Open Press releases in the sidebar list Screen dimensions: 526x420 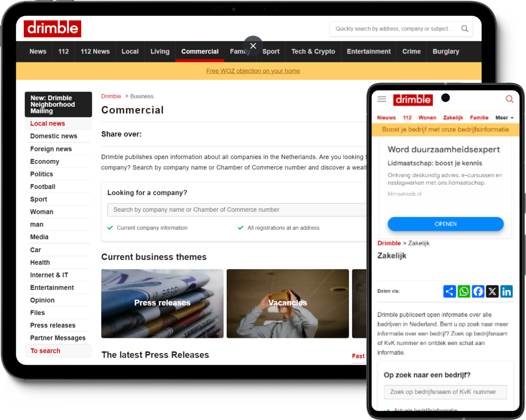tap(58, 325)
